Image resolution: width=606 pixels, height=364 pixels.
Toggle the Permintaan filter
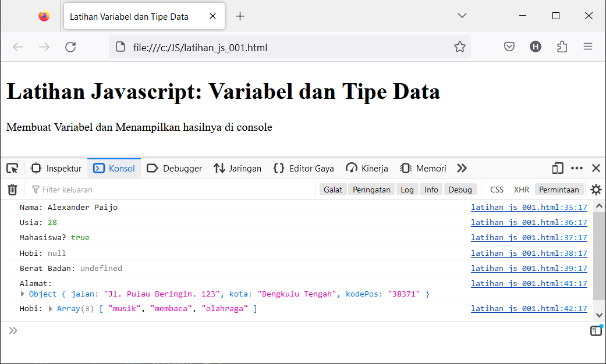[x=559, y=190]
